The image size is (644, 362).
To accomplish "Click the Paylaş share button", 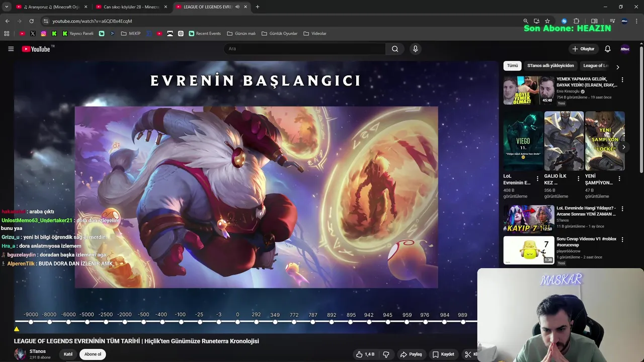I will click(411, 354).
